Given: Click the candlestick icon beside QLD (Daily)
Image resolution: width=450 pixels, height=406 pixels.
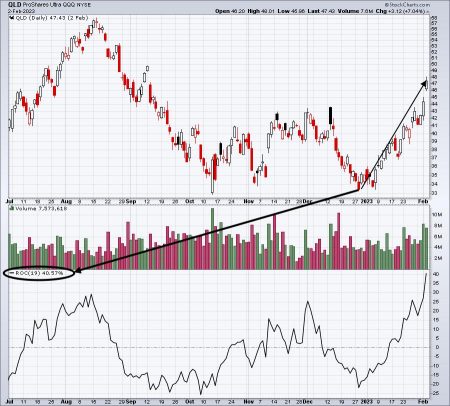Looking at the screenshot, I should click(x=12, y=17).
